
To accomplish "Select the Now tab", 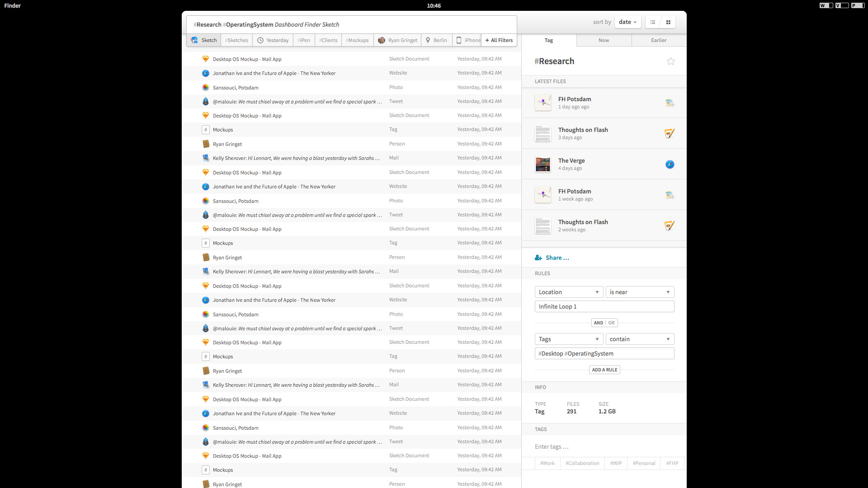I will click(x=604, y=40).
